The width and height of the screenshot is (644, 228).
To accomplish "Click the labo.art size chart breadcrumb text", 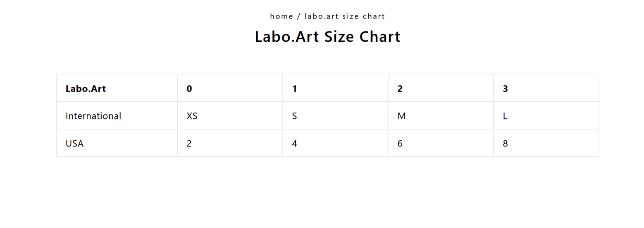I will point(344,16).
